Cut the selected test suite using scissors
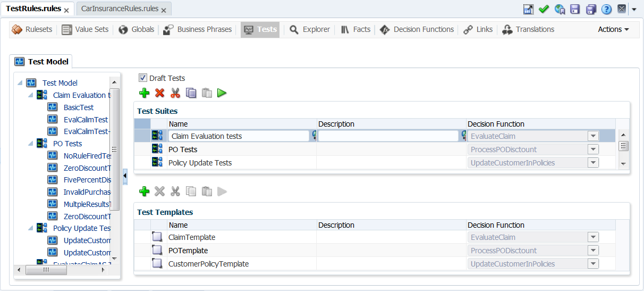The image size is (644, 291). point(175,93)
